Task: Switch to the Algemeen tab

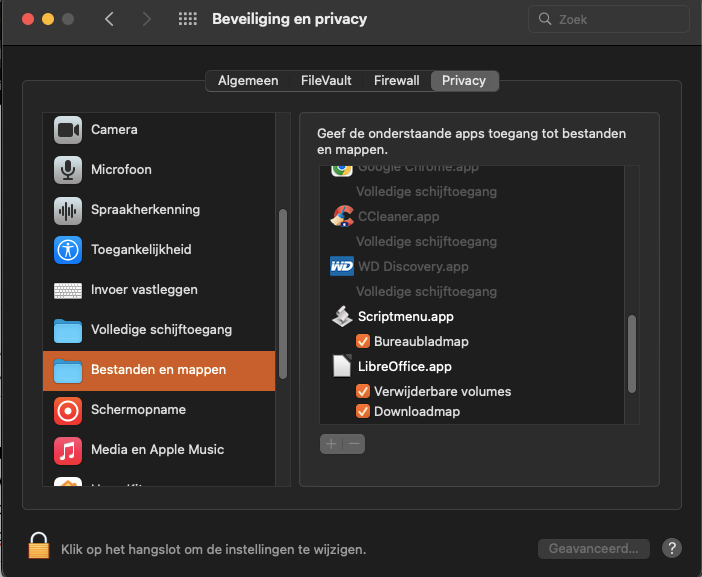Action: pos(248,81)
